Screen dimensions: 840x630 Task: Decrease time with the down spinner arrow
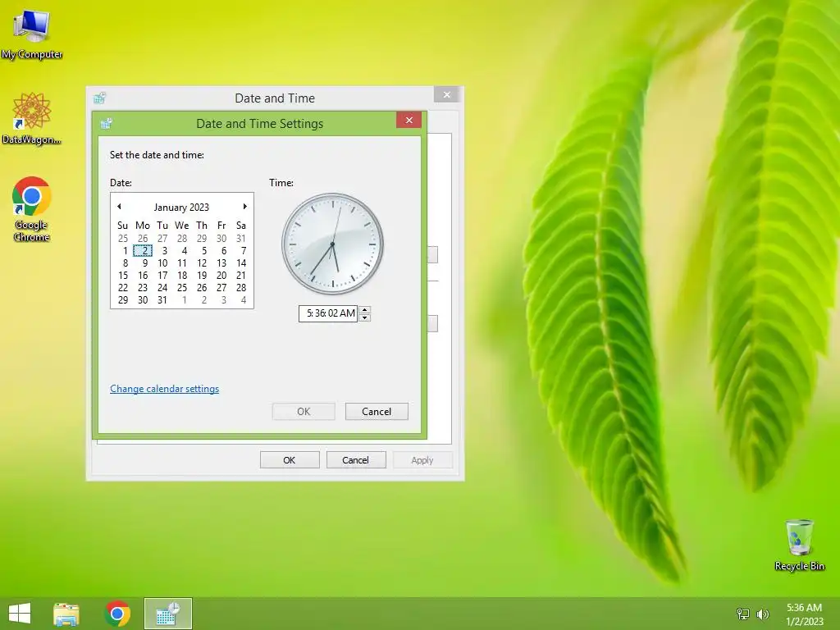(x=365, y=317)
